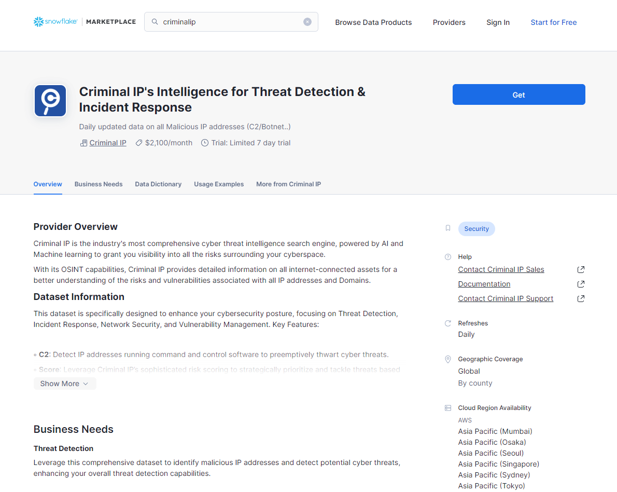Open external link icon for Contact Criminal IP Sales
This screenshot has width=617, height=492.
(x=580, y=270)
